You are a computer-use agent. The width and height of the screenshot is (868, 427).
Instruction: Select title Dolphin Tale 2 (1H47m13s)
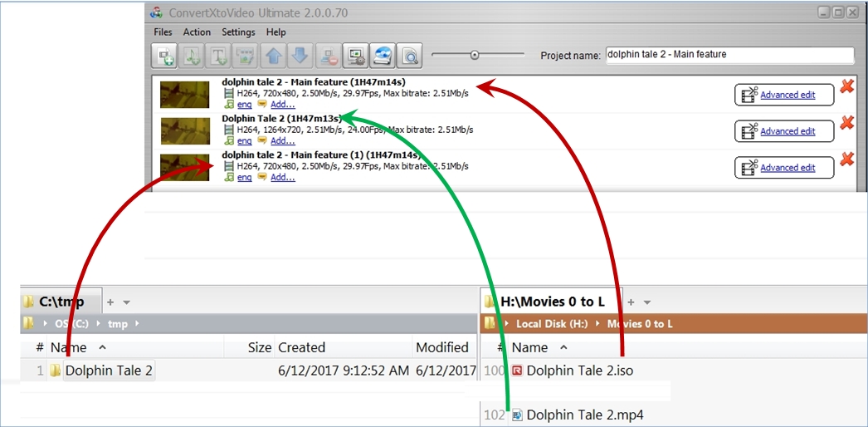281,119
